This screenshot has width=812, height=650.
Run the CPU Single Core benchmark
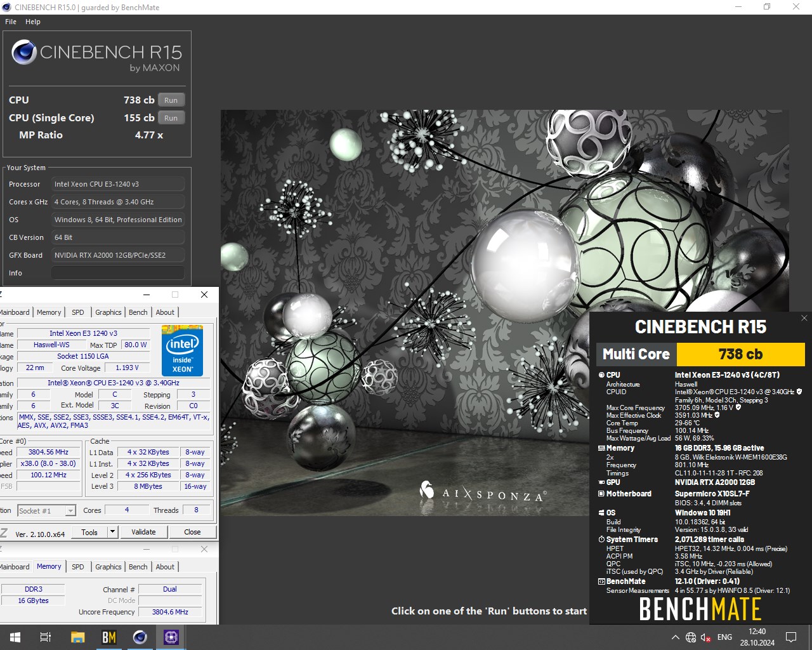pos(171,118)
